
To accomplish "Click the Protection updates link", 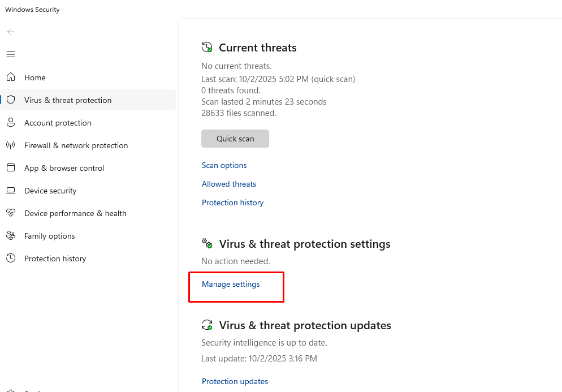I will coord(235,381).
